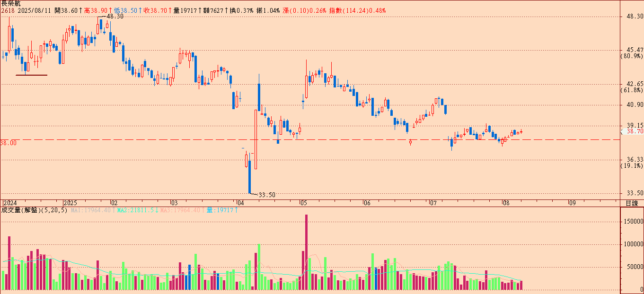
Task: Click the 61.8% retracement level label
Action: (631, 90)
